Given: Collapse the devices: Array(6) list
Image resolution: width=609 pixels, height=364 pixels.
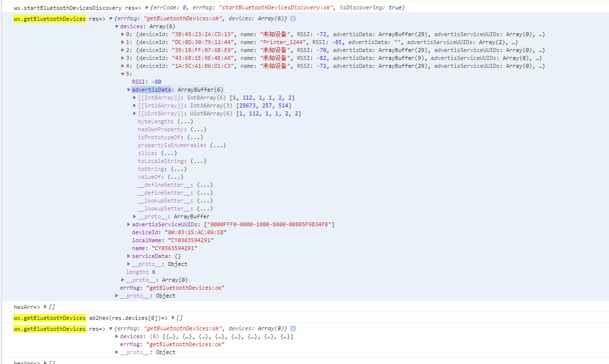Looking at the screenshot, I should click(x=117, y=26).
